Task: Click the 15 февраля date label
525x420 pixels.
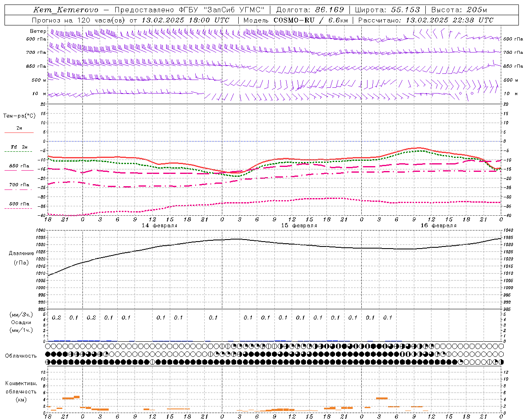Action: [299, 226]
